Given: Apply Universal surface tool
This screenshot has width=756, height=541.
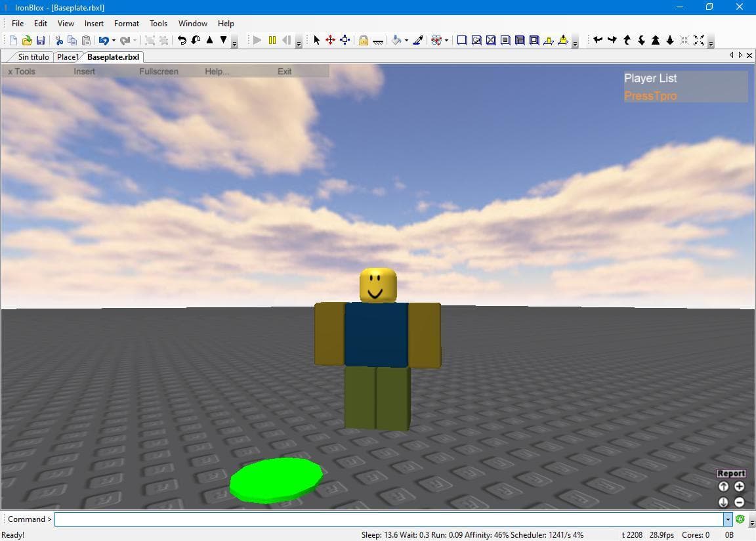Looking at the screenshot, I should (x=534, y=41).
